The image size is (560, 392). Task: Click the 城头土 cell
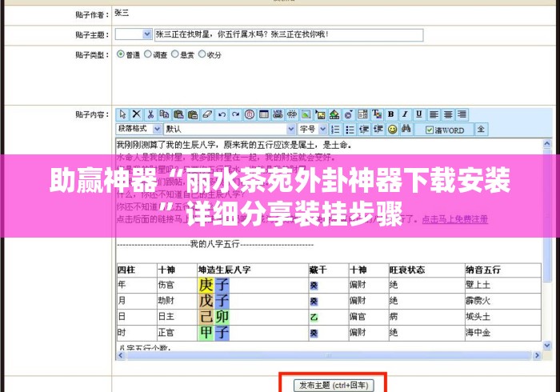(503, 317)
